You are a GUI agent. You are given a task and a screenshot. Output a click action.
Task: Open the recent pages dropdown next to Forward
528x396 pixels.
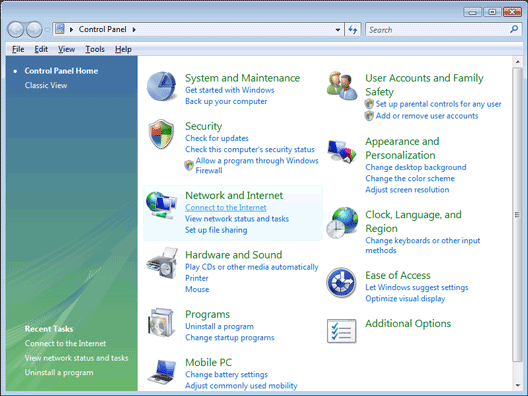pyautogui.click(x=47, y=30)
